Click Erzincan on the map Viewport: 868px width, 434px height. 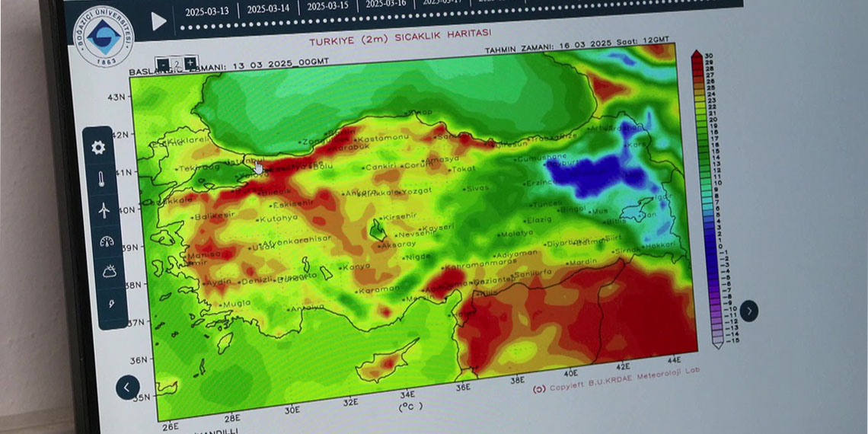point(540,183)
